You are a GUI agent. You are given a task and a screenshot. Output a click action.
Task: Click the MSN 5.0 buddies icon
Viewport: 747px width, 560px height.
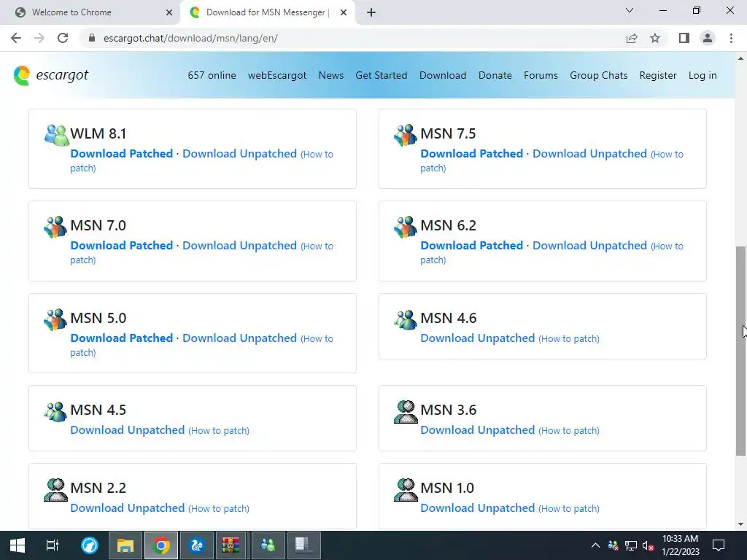pos(55,319)
